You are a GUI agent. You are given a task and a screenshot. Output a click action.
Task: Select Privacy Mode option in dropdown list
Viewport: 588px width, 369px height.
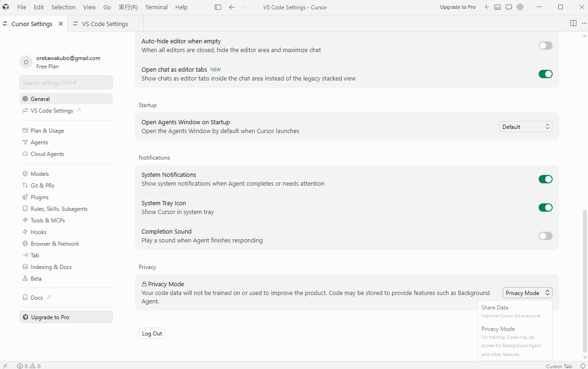click(x=514, y=341)
